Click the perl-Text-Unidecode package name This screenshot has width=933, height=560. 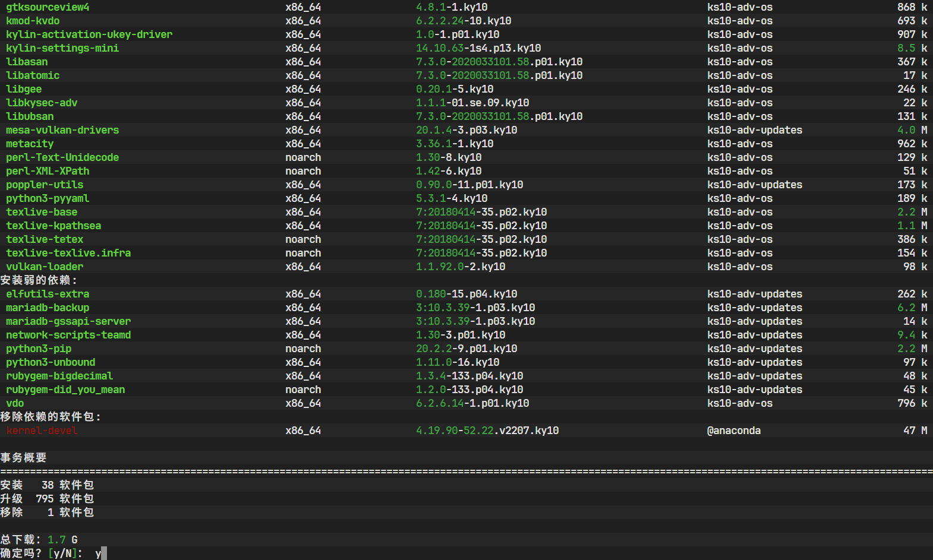click(x=62, y=157)
